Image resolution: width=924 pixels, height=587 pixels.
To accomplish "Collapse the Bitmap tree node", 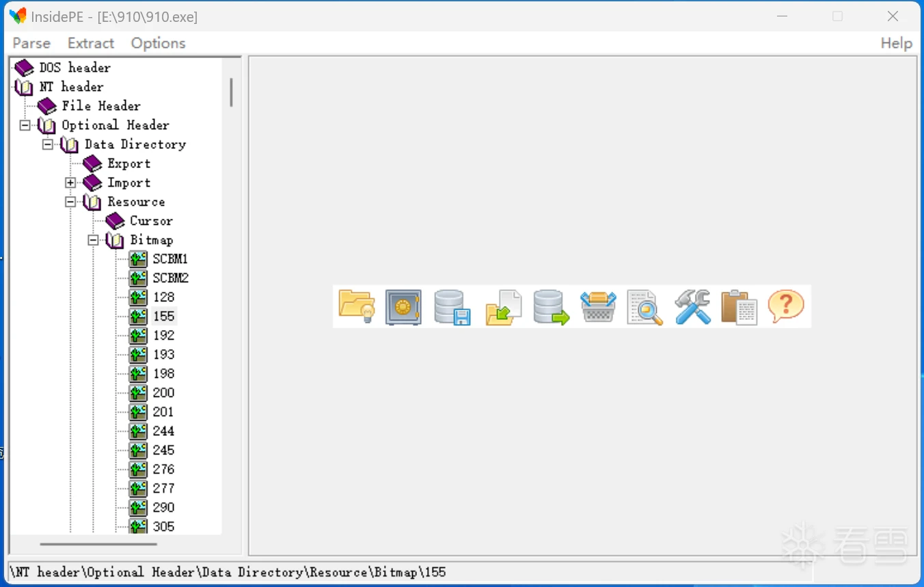I will 93,241.
